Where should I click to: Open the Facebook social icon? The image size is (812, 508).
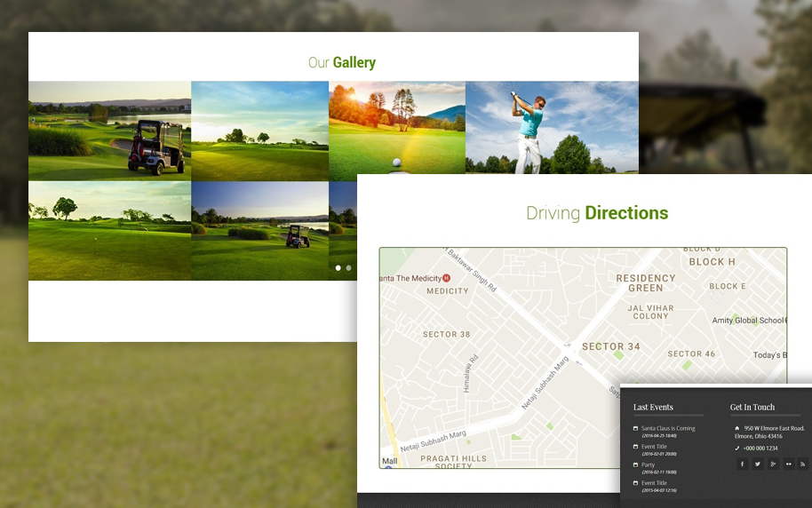point(742,464)
